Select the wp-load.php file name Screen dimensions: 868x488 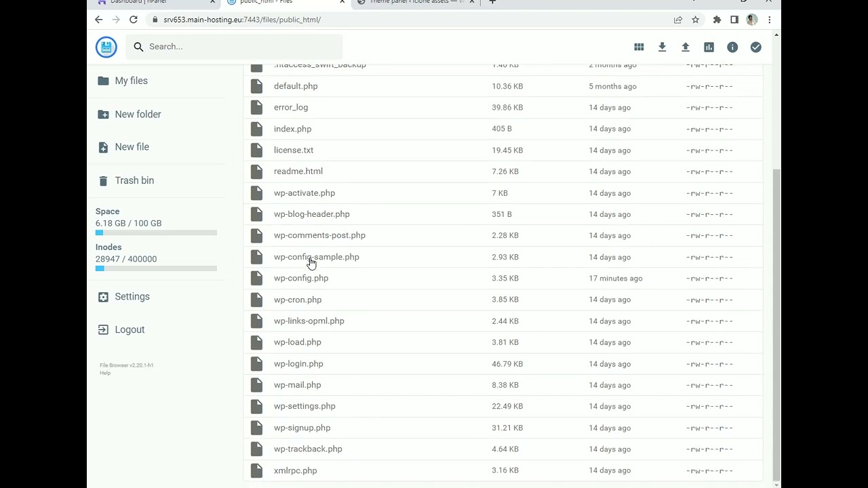point(298,342)
